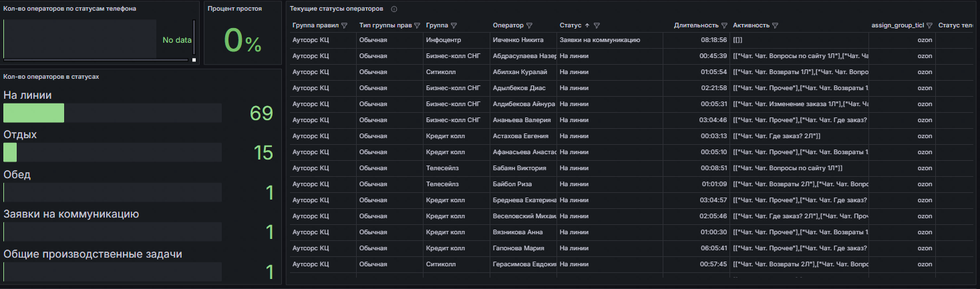Open the Оператор column filter funnel
980x289 pixels.
(529, 25)
